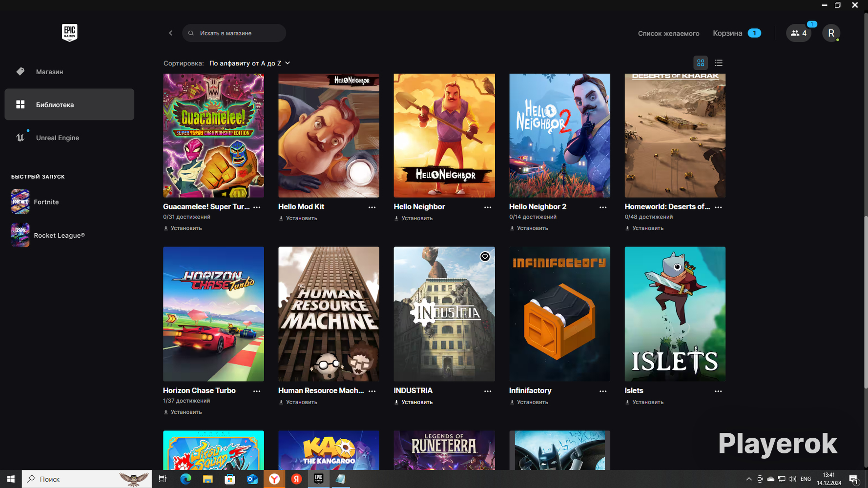Viewport: 868px width, 488px height.
Task: Install Guacamelee! Super Turbo Championship
Action: (183, 228)
